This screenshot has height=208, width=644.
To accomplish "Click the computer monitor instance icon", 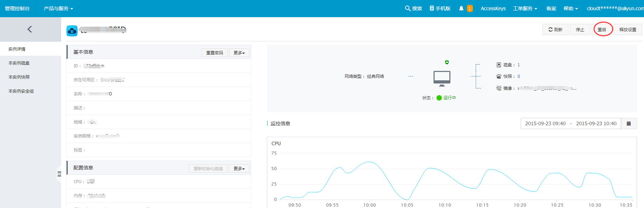I will click(442, 78).
